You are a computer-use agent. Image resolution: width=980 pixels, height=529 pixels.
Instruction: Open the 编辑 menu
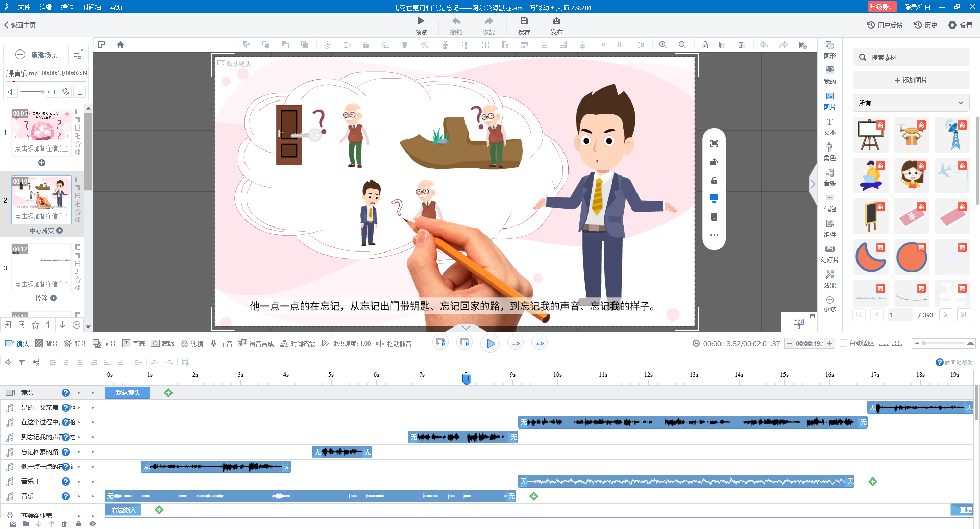45,7
